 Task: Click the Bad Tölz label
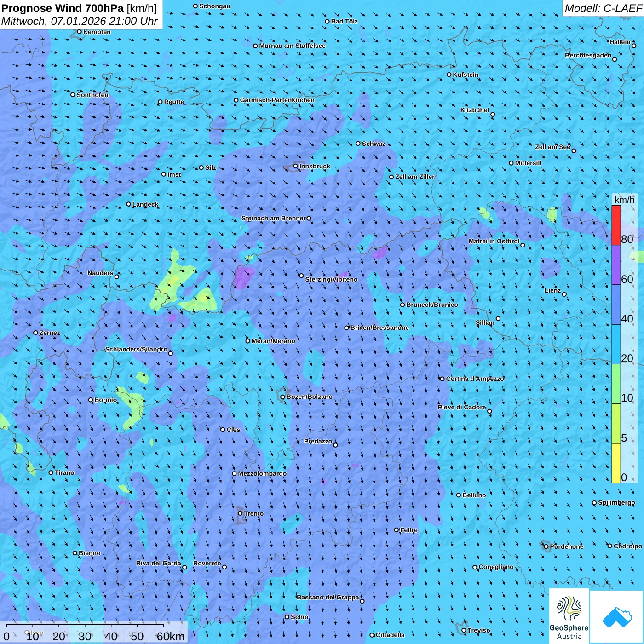coord(345,21)
